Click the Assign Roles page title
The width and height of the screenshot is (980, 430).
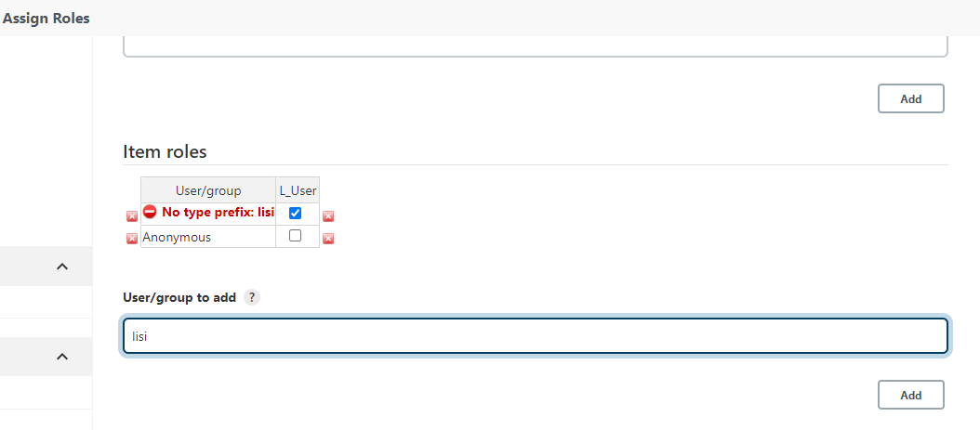pos(46,18)
